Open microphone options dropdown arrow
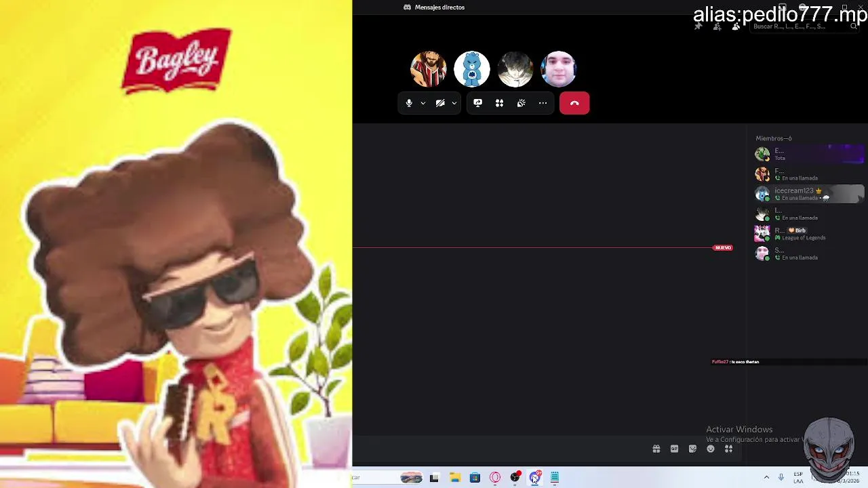 point(423,103)
